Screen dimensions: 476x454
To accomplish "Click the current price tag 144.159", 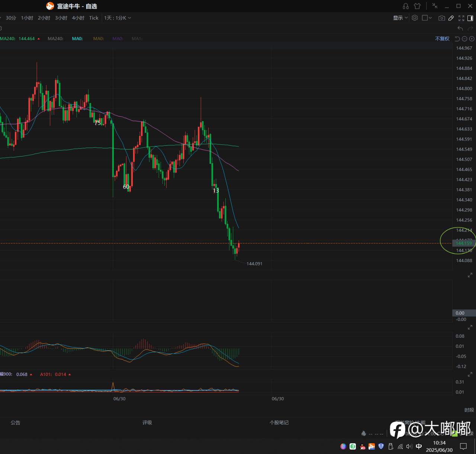I will (x=464, y=243).
